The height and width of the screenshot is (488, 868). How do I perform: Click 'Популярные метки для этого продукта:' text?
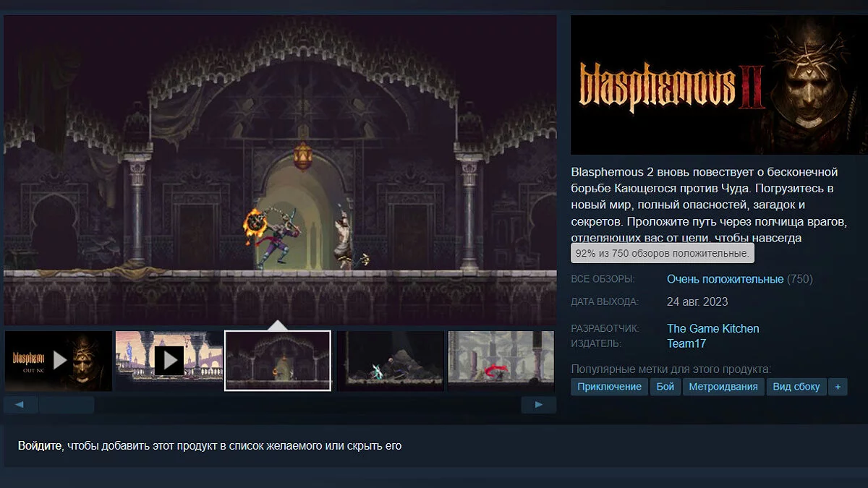coord(671,369)
